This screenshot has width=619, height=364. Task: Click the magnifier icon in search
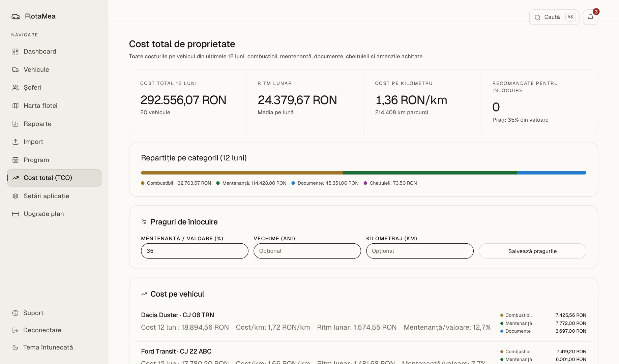(537, 17)
